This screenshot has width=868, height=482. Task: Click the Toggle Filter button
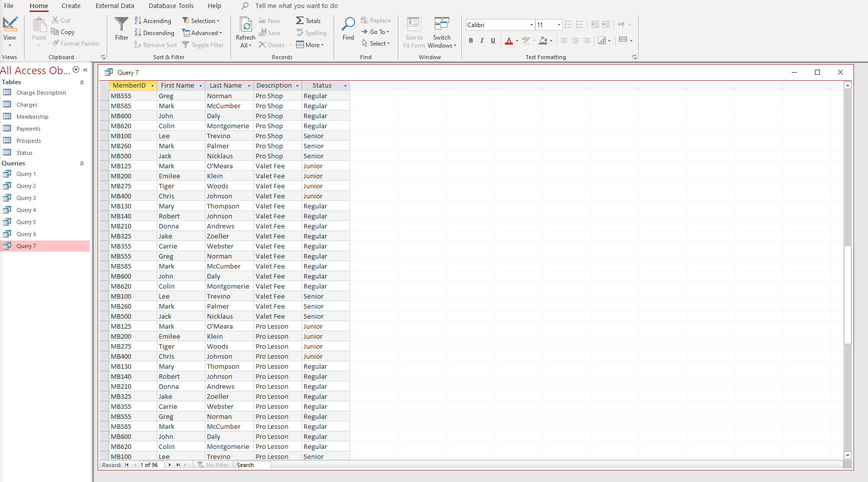[203, 45]
